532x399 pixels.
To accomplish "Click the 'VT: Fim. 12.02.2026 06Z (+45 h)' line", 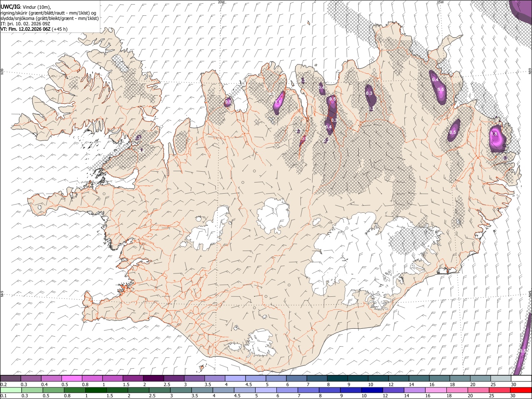I will 34,29.
